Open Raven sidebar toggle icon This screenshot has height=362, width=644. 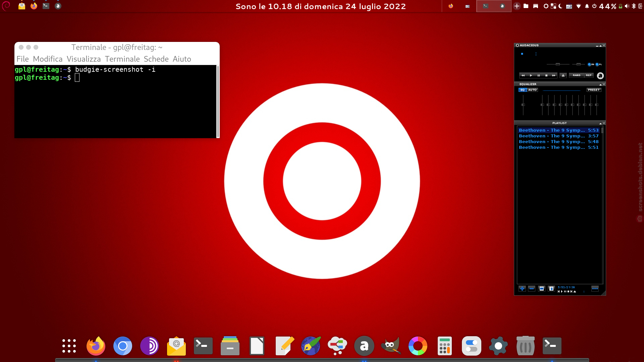pos(640,6)
